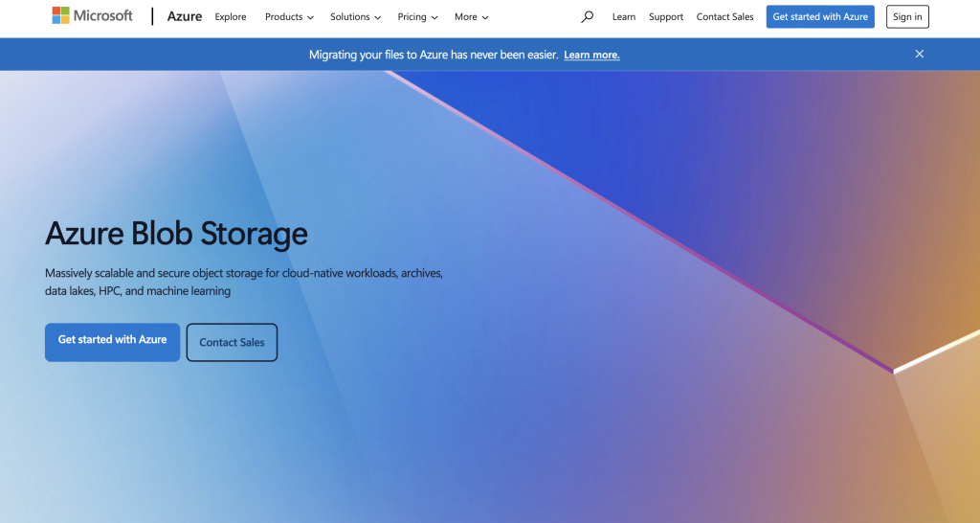Click the Sign in button

pos(907,17)
